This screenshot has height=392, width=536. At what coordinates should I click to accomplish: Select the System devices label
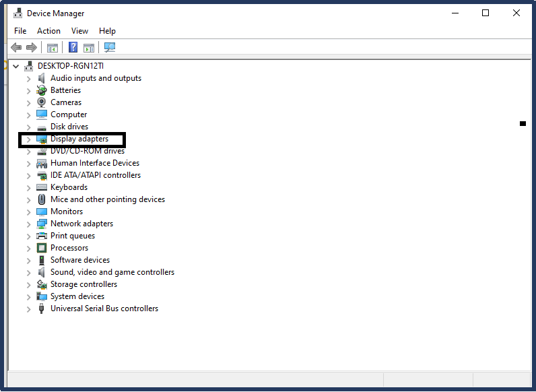(77, 296)
